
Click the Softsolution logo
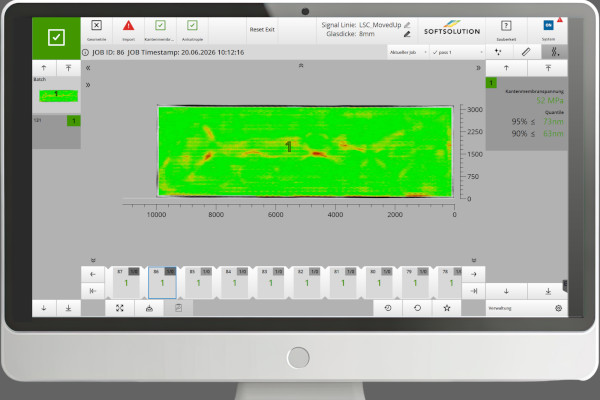tap(452, 28)
